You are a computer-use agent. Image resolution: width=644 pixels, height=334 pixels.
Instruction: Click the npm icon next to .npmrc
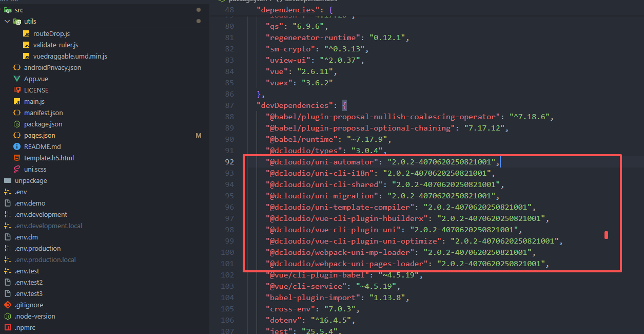coord(8,327)
